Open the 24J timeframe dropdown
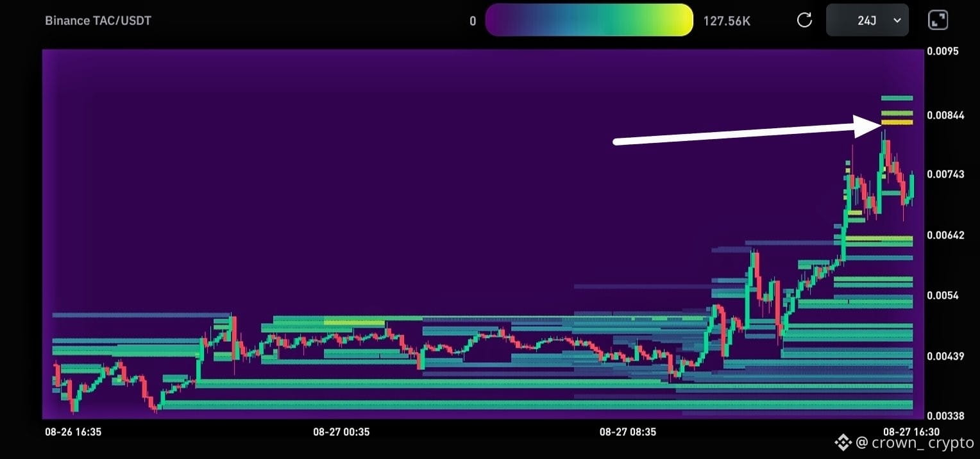 pyautogui.click(x=867, y=20)
